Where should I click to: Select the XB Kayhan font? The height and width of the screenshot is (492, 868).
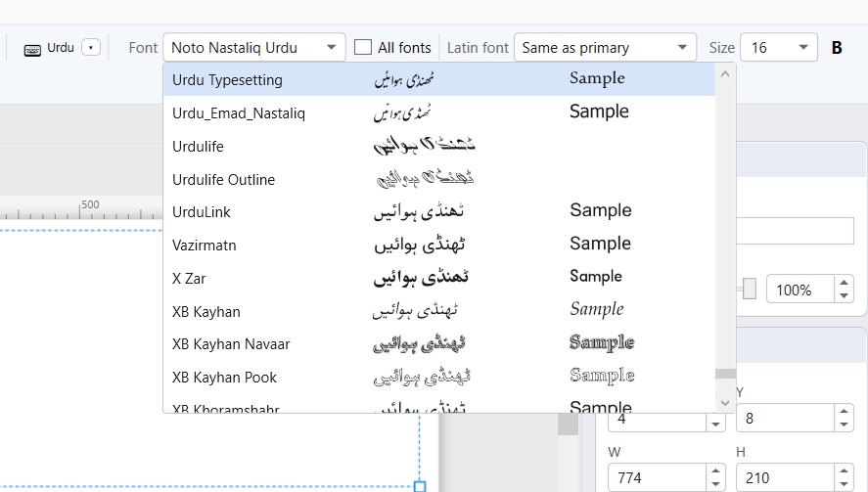pos(439,312)
